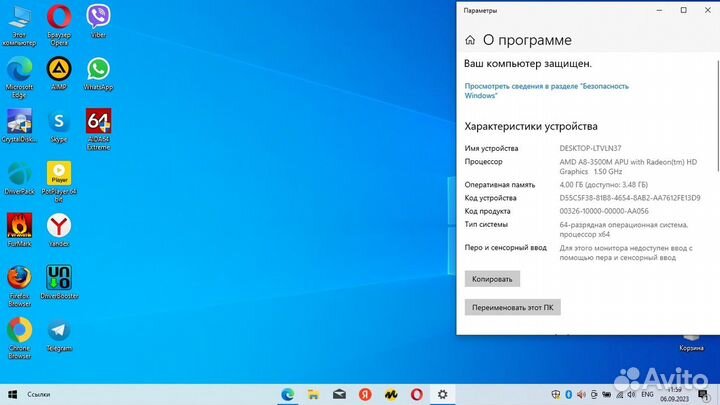Viewport: 720px width, 405px height.
Task: Close the Параметры window
Action: [x=708, y=10]
